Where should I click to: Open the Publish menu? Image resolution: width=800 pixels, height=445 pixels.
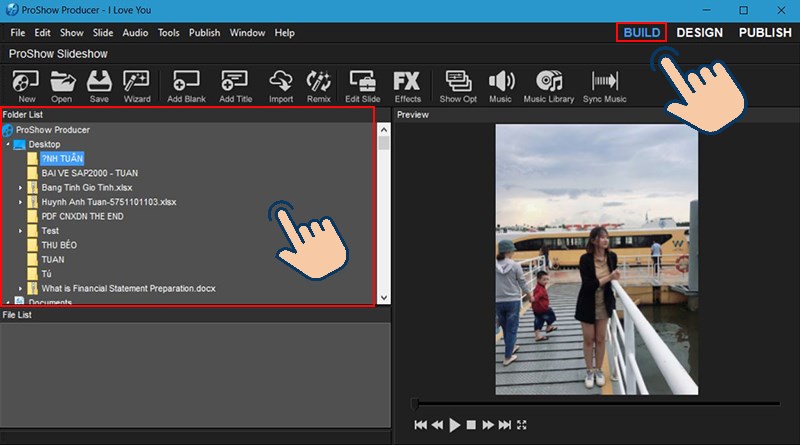click(205, 33)
